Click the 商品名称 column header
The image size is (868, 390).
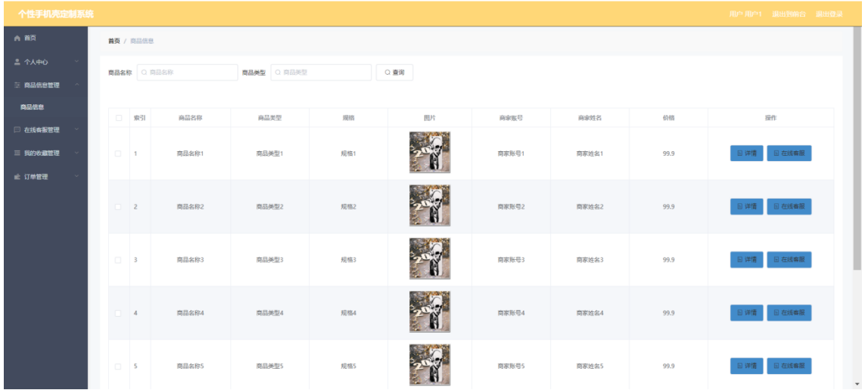[191, 118]
